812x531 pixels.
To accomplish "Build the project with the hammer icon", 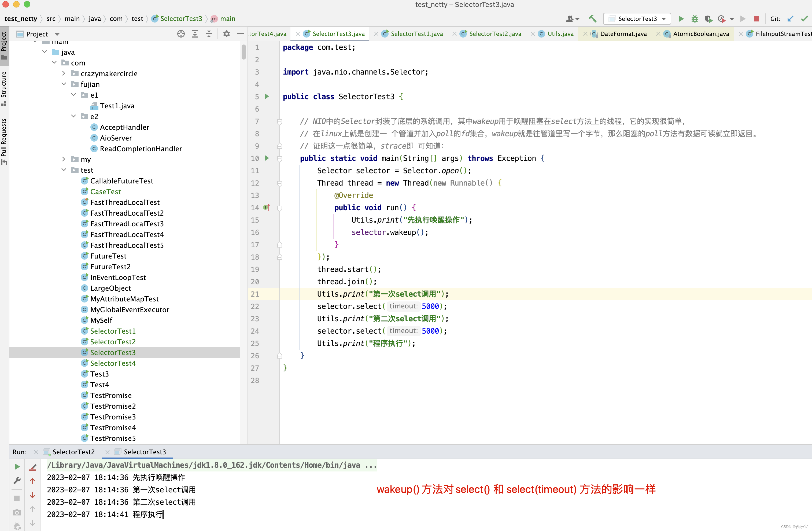I will click(x=593, y=19).
